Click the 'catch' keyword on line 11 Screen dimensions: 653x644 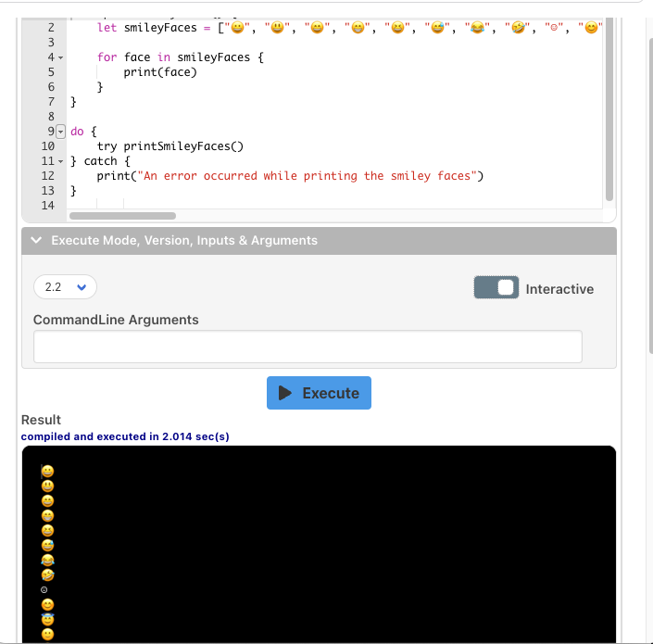[x=100, y=161]
